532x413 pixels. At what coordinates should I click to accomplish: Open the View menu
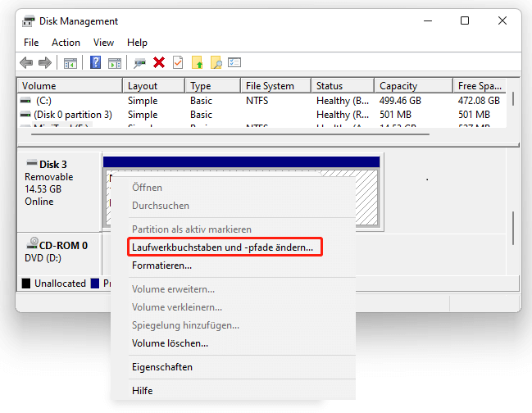103,43
